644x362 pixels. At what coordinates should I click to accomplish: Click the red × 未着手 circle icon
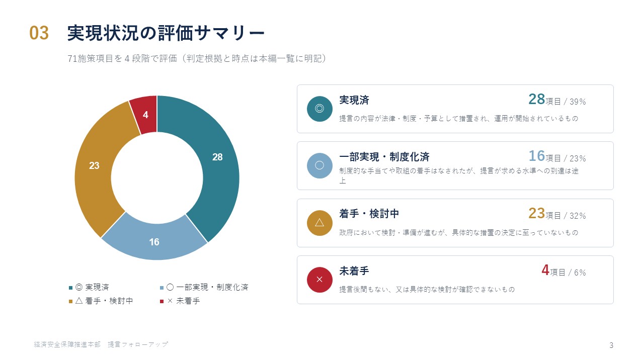319,280
